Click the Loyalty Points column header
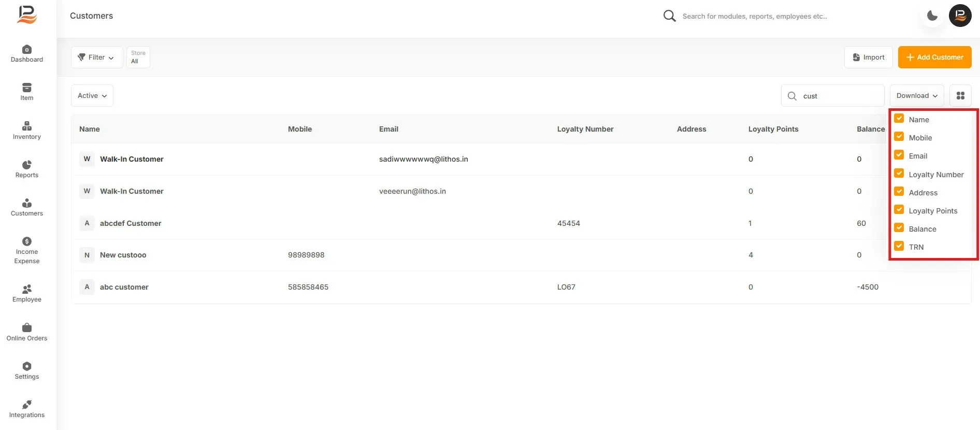 pos(773,129)
